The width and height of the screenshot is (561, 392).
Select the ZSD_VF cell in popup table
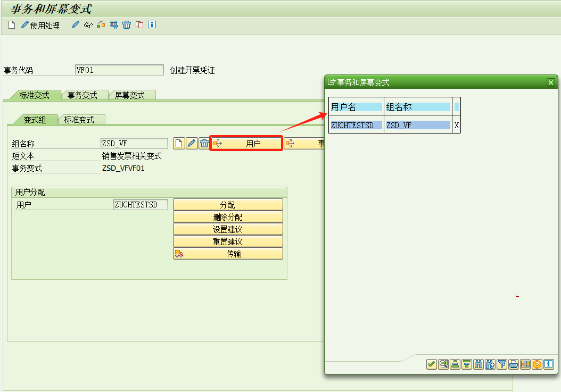[x=418, y=125]
